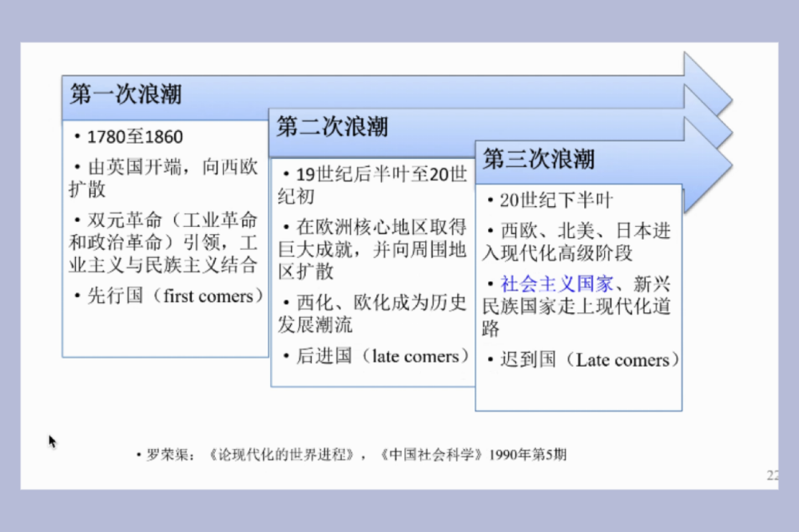Select the 双元革命 bullet paragraph
This screenshot has height=532, width=799.
coord(163,242)
